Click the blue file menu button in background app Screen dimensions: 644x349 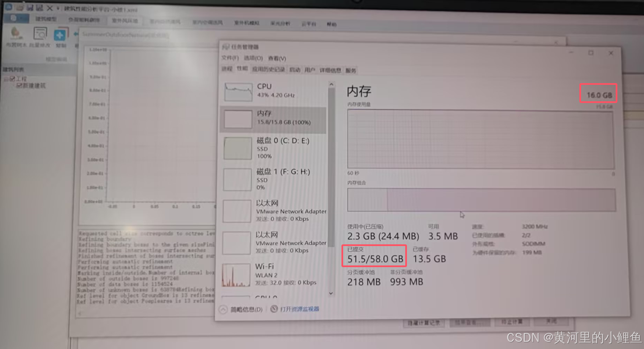(17, 18)
